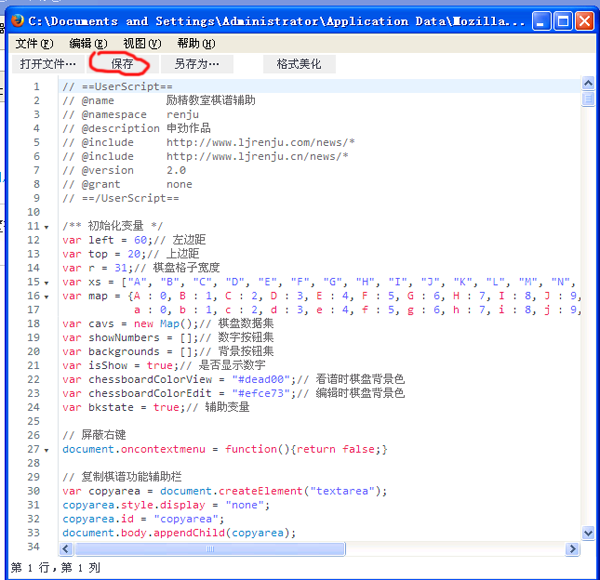Click the '@version 2.0' line
The width and height of the screenshot is (600, 580).
coord(124,170)
